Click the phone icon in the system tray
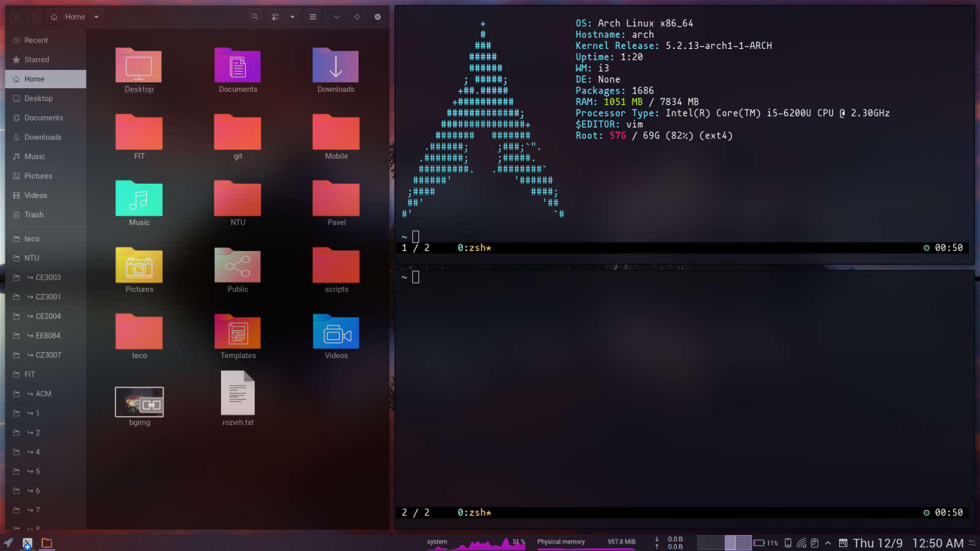 [x=788, y=542]
